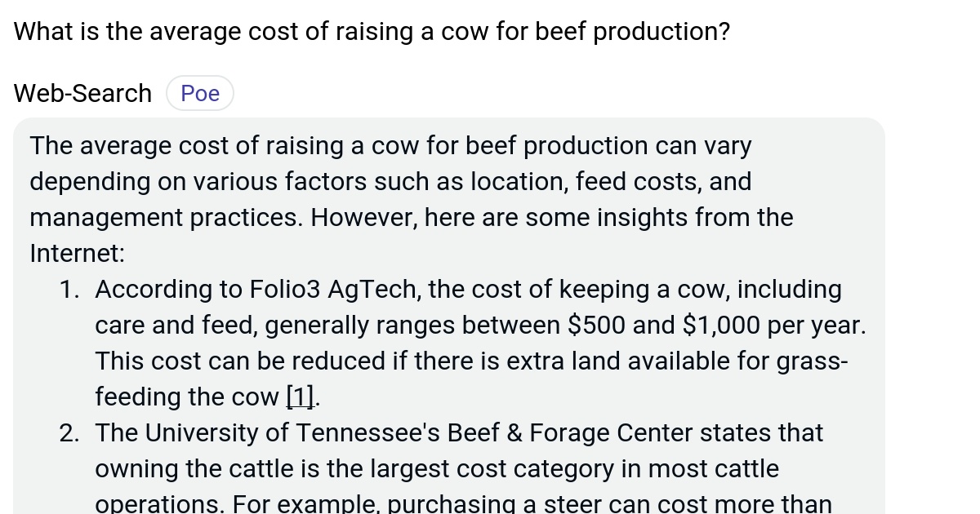
Task: Select the introductory paragraph of the answer
Action: 408,199
